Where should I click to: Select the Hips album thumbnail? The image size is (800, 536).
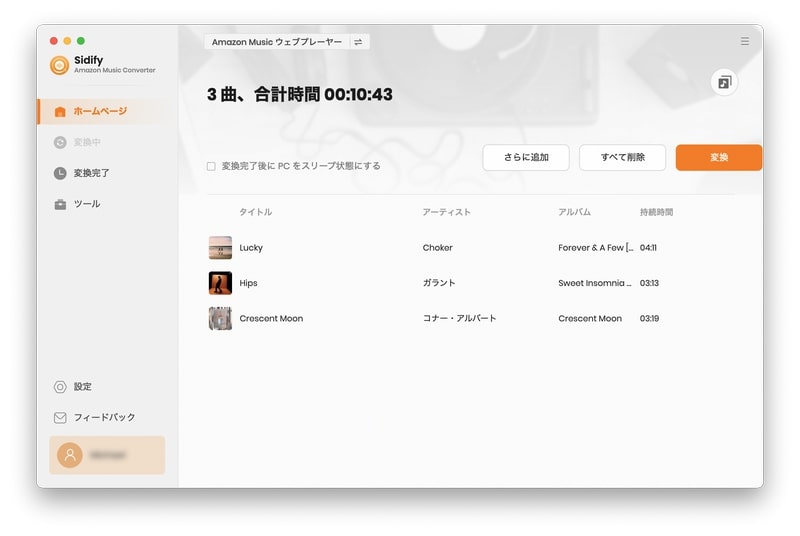pyautogui.click(x=220, y=283)
